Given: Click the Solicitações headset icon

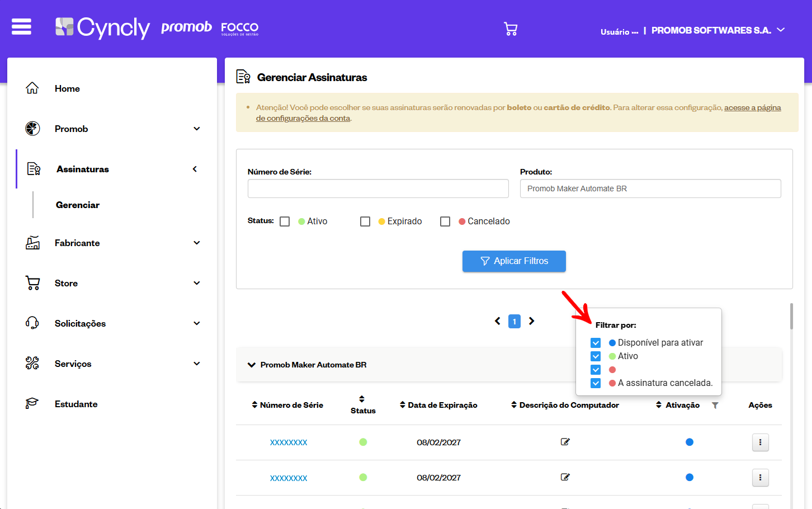Looking at the screenshot, I should pyautogui.click(x=32, y=323).
